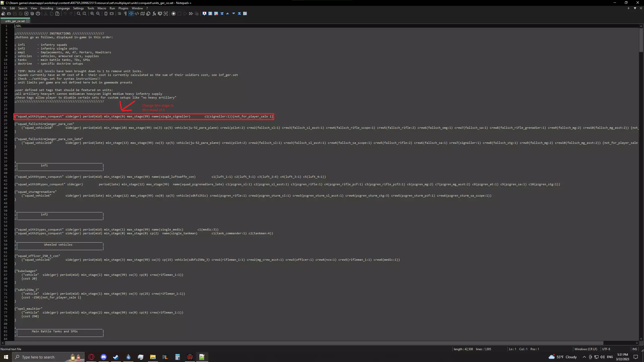Toggle the Indent Guide toolbar button

click(x=131, y=14)
